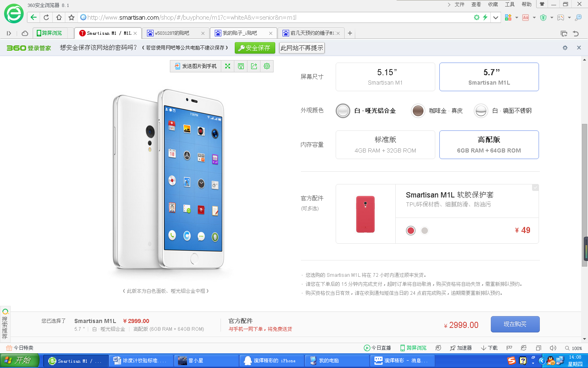Restore recently closed tab with undo arrow
The image size is (588, 368).
[x=576, y=33]
